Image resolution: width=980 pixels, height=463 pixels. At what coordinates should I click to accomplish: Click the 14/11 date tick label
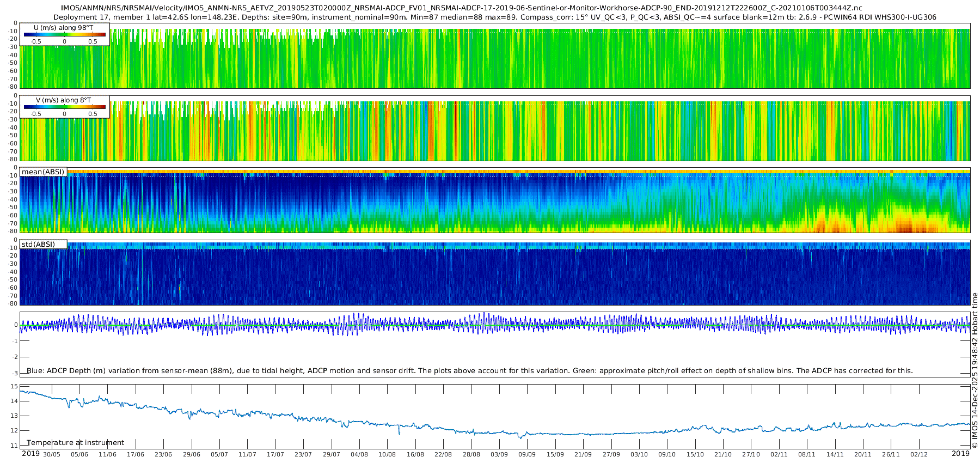tap(835, 454)
